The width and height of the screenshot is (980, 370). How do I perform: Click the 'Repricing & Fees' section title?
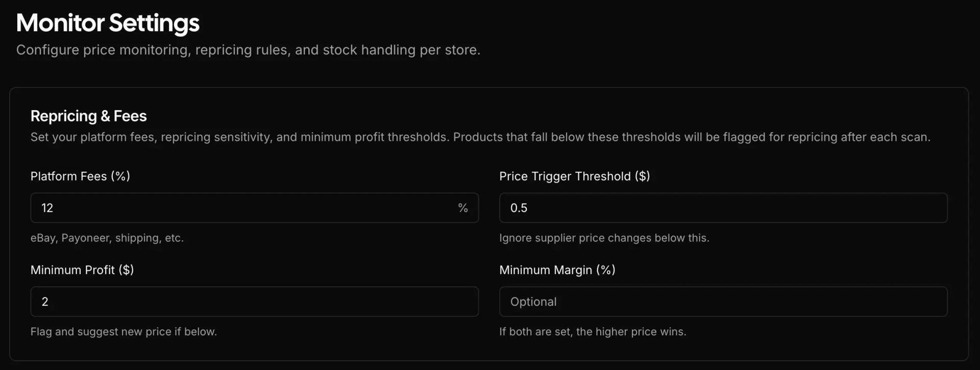[88, 116]
